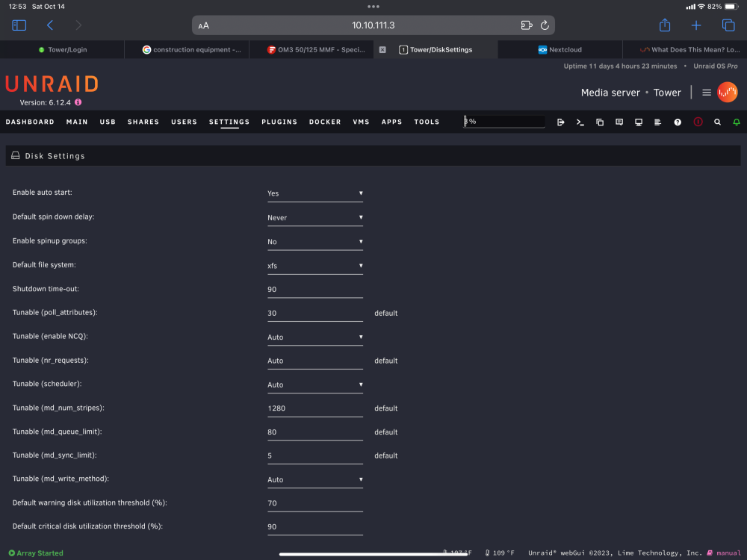Click the 109 °F temperature reading in footer
Viewport: 747px width, 560px height.
(x=500, y=553)
